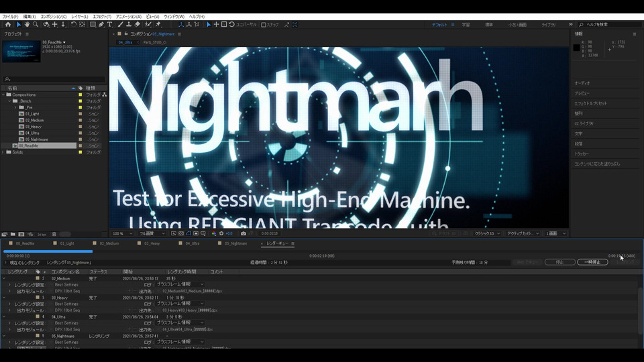This screenshot has width=644, height=362.
Task: Select the Rectangle shape tool
Action: click(x=93, y=25)
